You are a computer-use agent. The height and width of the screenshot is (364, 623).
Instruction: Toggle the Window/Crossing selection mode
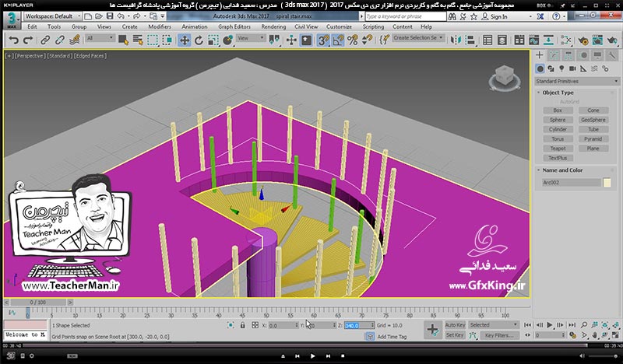coord(167,40)
